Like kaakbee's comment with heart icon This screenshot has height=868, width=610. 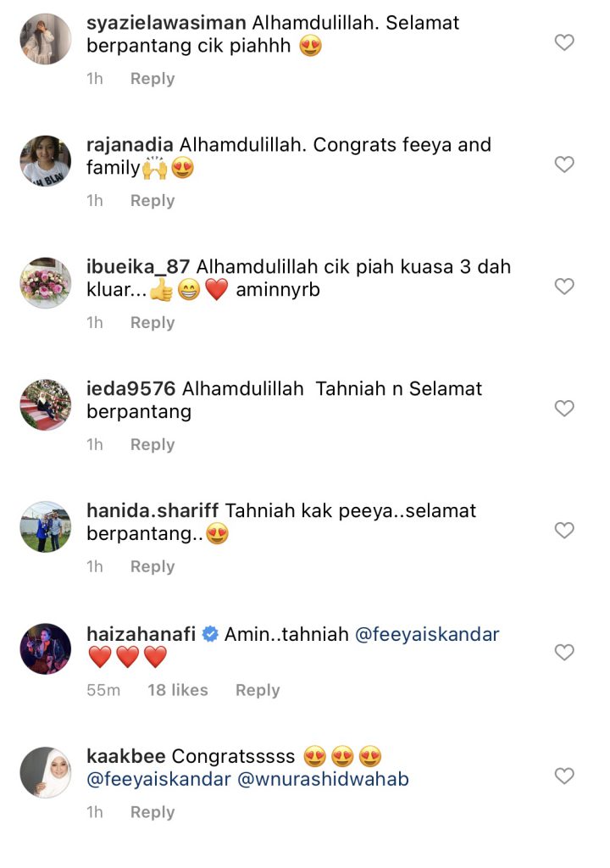pyautogui.click(x=564, y=776)
